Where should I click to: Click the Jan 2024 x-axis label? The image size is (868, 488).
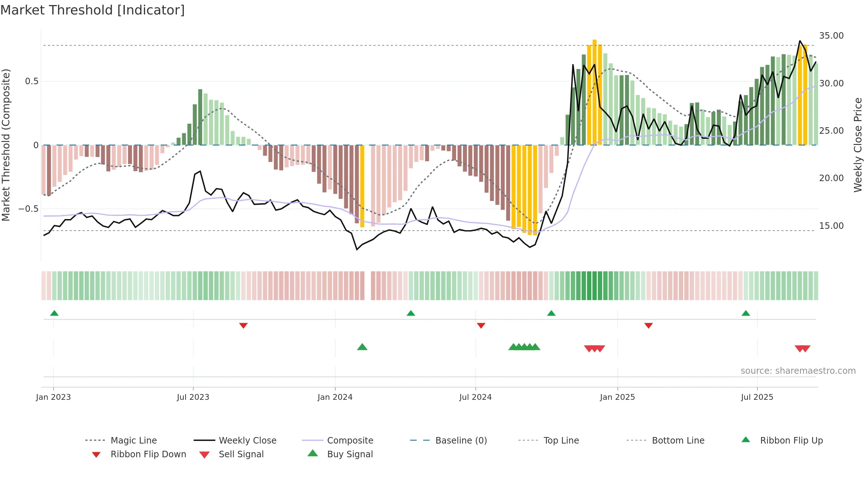coord(335,397)
